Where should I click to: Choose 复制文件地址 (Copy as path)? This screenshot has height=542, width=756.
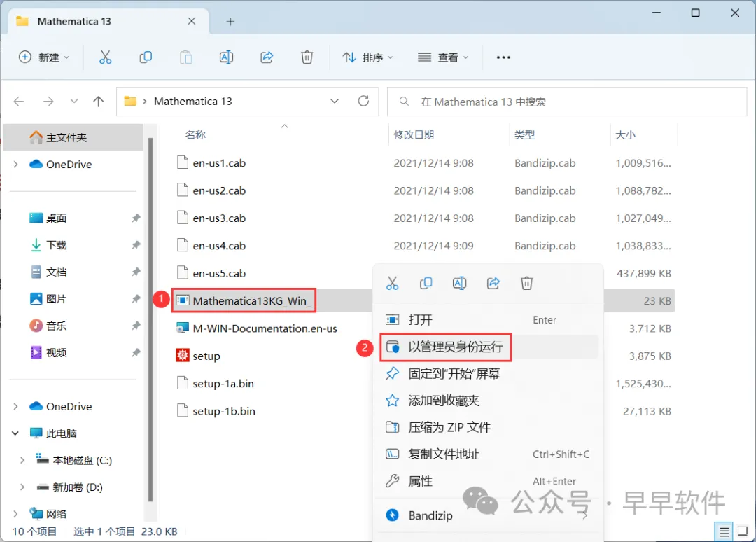[x=488, y=454]
